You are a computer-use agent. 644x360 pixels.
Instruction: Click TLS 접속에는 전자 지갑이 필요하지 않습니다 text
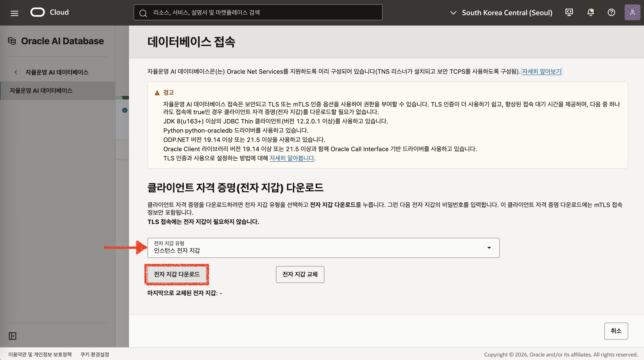coord(203,222)
